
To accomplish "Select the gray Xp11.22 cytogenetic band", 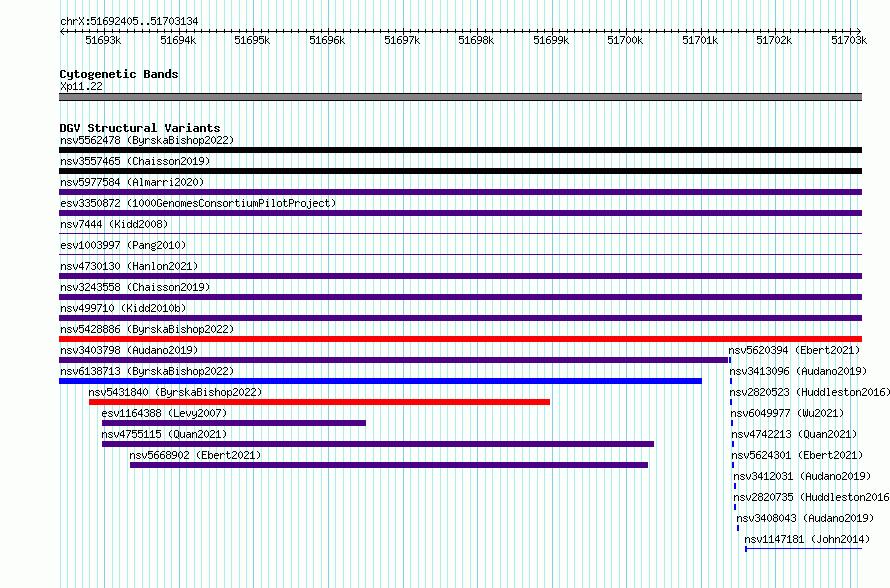I will coord(460,97).
